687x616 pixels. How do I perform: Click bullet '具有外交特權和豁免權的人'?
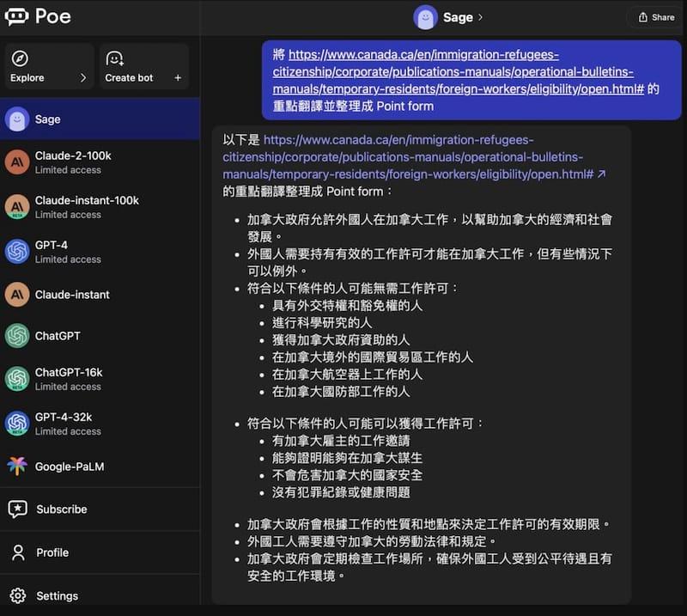click(x=347, y=306)
